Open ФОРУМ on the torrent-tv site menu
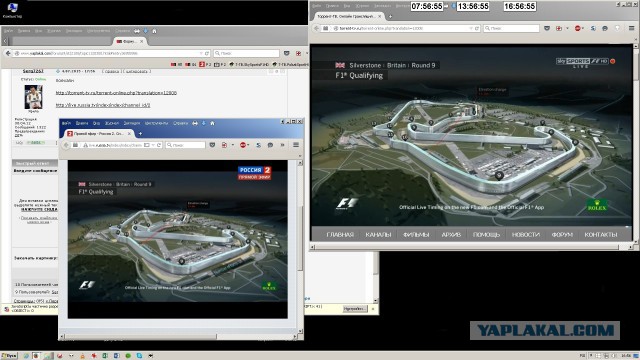The width and height of the screenshot is (640, 360). pos(562,235)
